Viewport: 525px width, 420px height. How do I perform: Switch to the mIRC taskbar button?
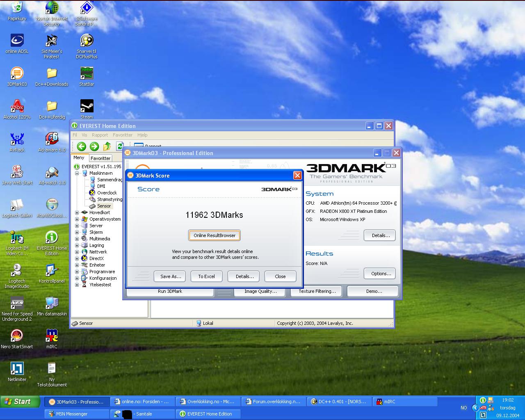(x=405, y=402)
